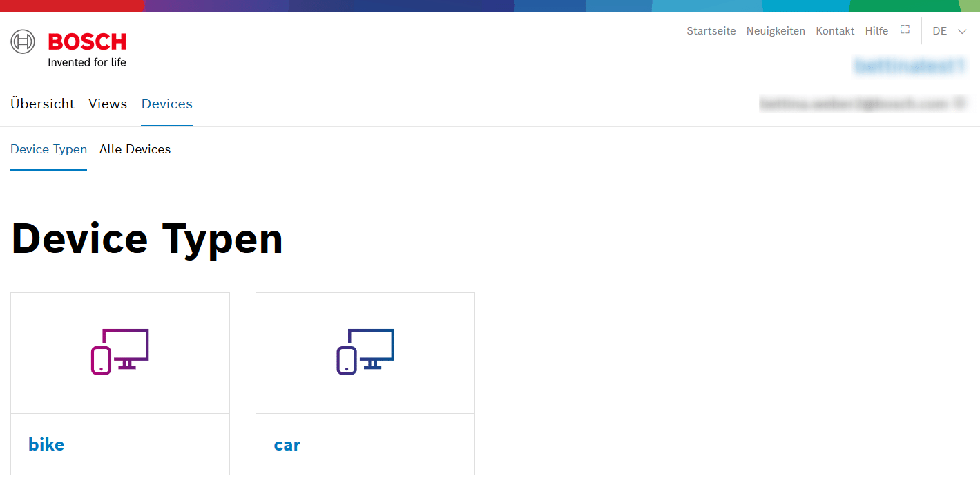Go to Startseite link

tap(711, 31)
